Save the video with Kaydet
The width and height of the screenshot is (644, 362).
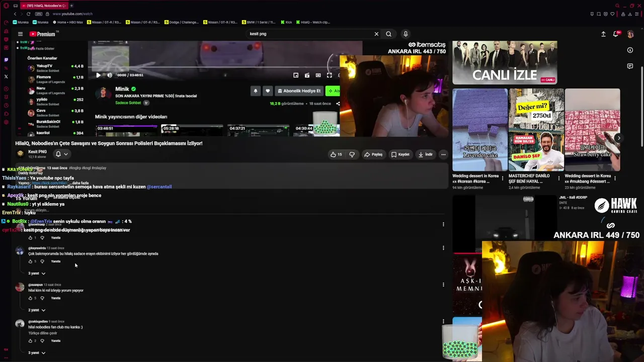(400, 154)
